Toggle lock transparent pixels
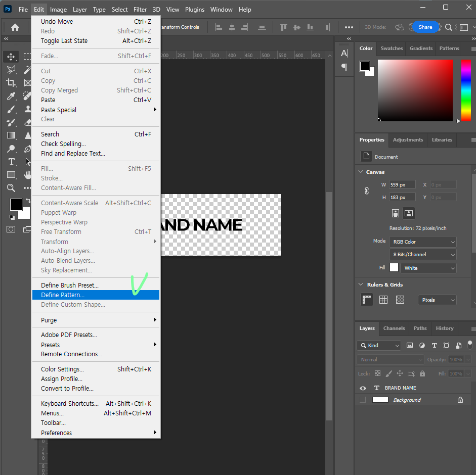The height and width of the screenshot is (475, 476). click(x=378, y=373)
